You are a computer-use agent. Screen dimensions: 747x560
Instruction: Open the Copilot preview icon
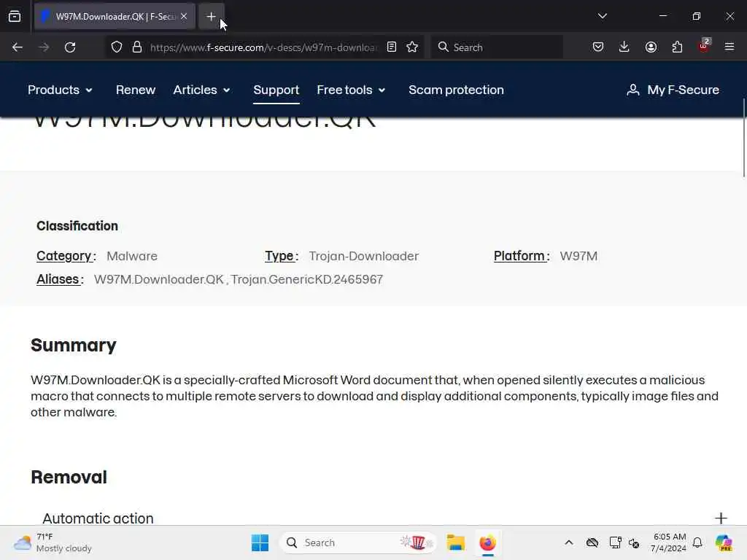point(724,542)
